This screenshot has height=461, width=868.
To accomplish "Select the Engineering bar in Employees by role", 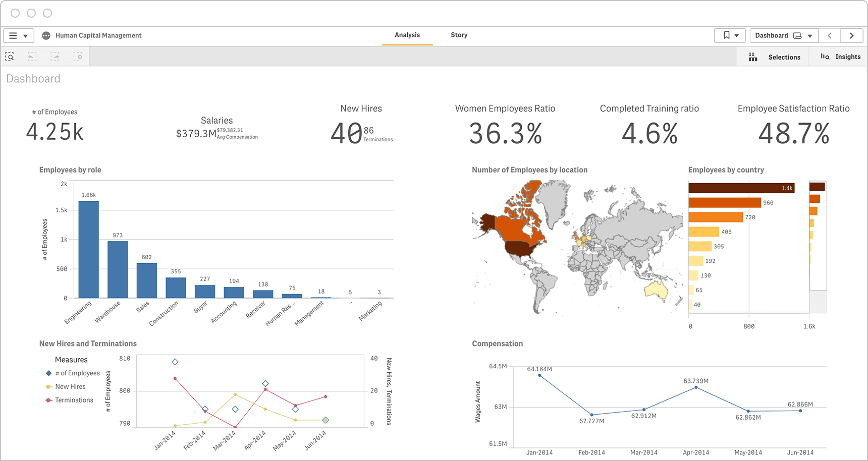I will [88, 250].
